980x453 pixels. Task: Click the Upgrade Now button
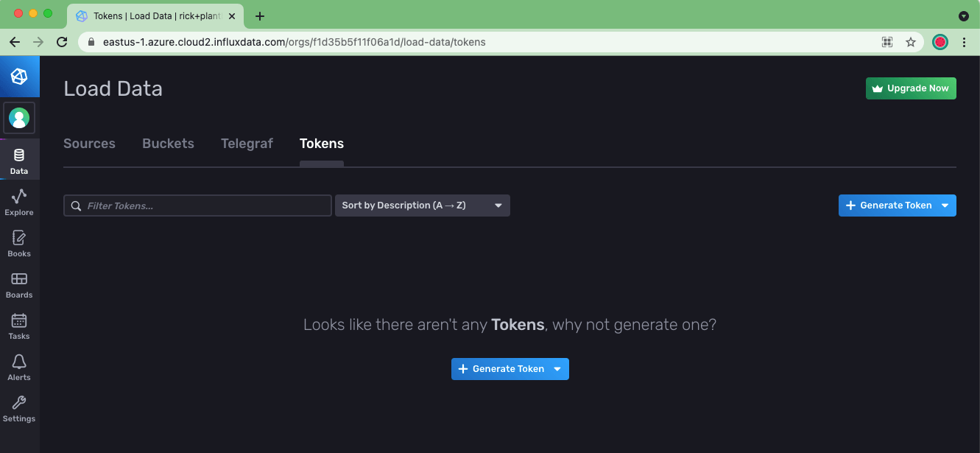point(911,88)
